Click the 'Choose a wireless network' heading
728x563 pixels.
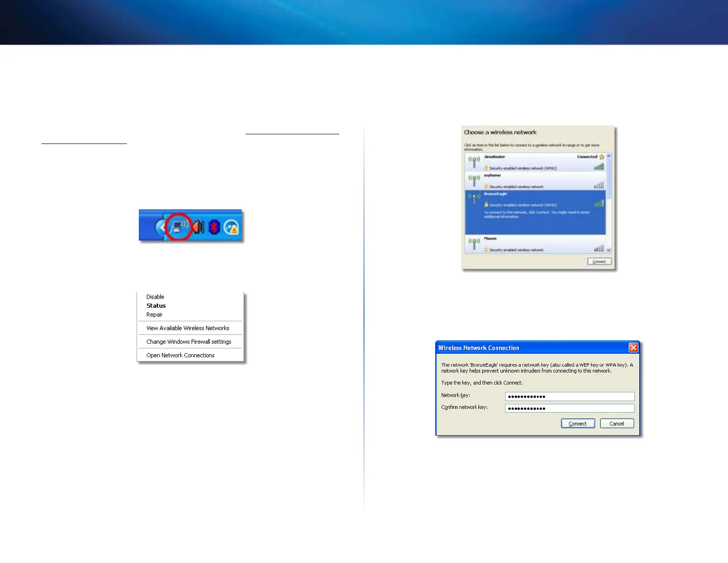point(500,132)
